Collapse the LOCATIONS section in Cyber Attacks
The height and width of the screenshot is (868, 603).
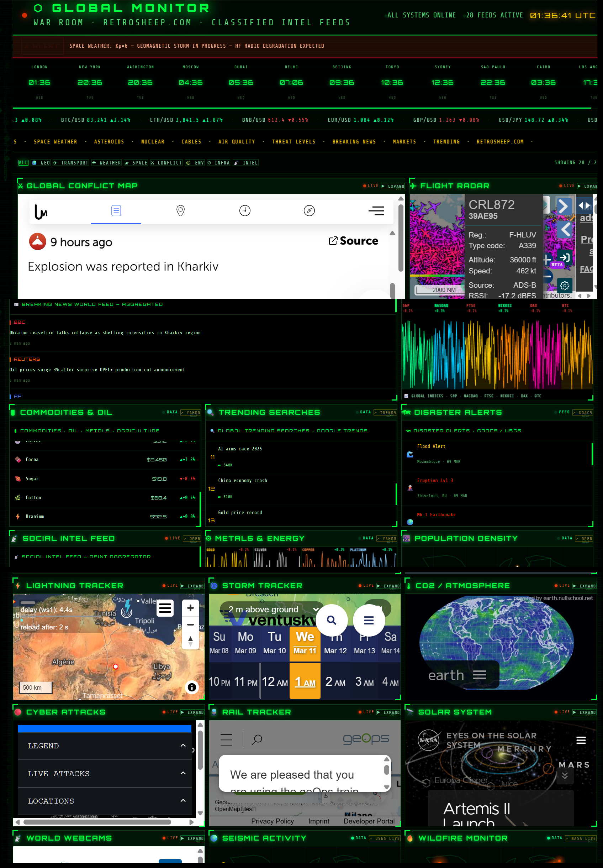pos(105,801)
